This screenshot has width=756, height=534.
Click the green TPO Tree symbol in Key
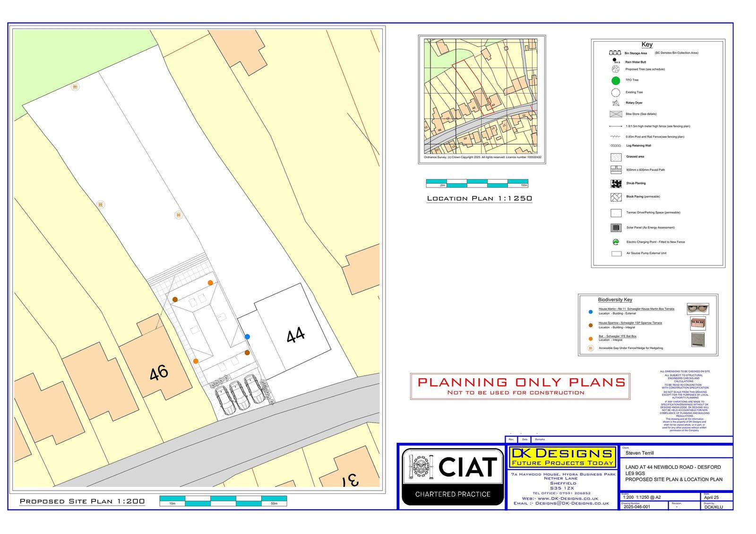tap(616, 80)
